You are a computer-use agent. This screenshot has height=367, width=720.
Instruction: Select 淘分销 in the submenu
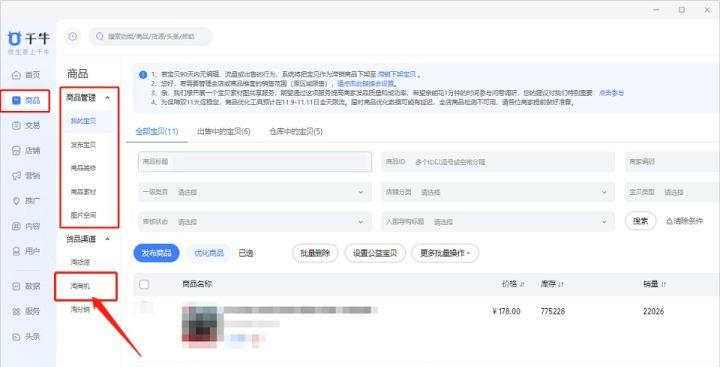click(80, 310)
